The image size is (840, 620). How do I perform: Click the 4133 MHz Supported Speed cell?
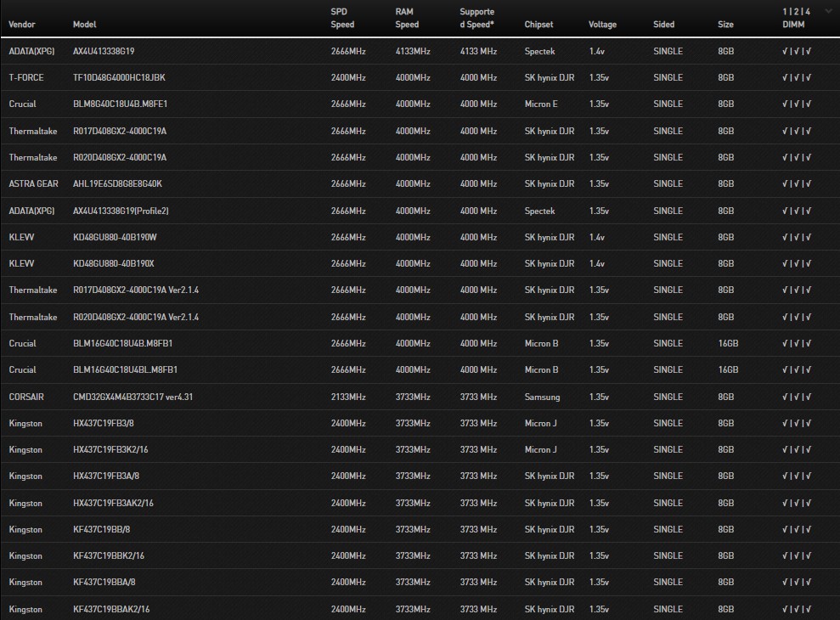pyautogui.click(x=478, y=52)
